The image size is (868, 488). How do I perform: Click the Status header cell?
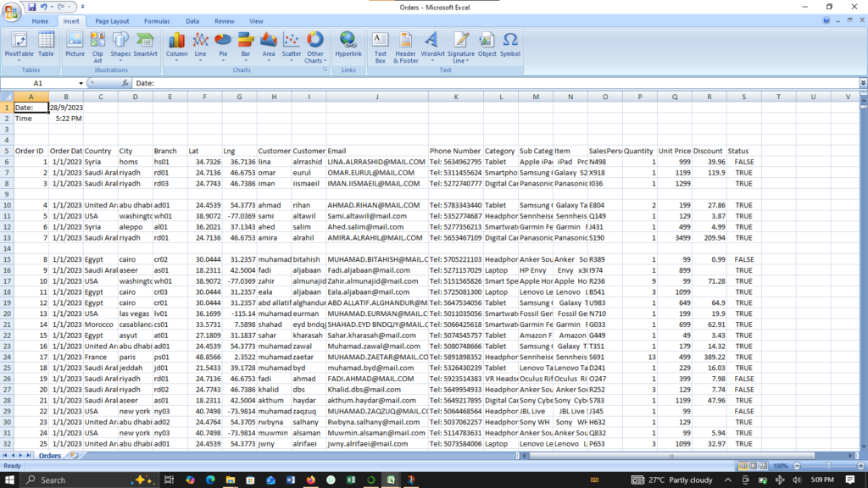[x=743, y=151]
